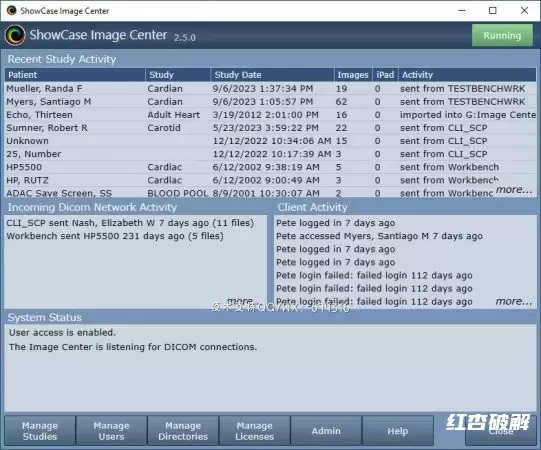Viewport: 541px width, 450px height.
Task: Select the HP5500 patient row
Action: point(270,167)
